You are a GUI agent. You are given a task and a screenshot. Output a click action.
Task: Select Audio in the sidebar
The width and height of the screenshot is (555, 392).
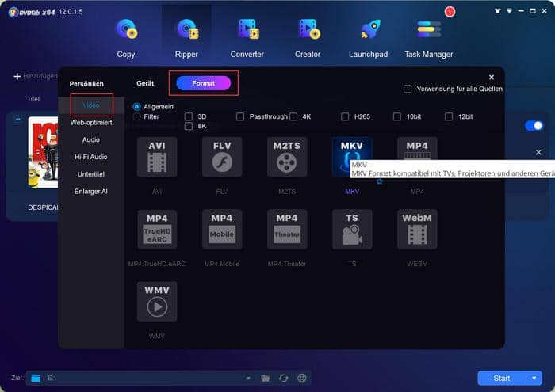click(x=91, y=139)
